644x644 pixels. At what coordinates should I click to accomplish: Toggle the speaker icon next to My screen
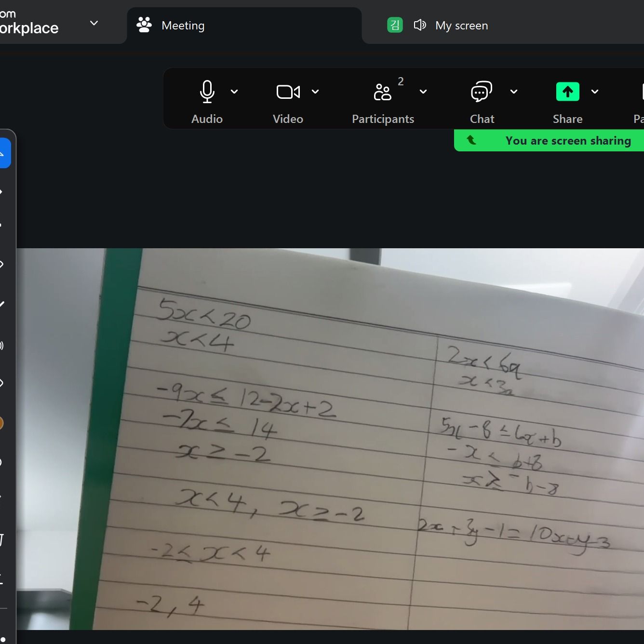coord(419,25)
